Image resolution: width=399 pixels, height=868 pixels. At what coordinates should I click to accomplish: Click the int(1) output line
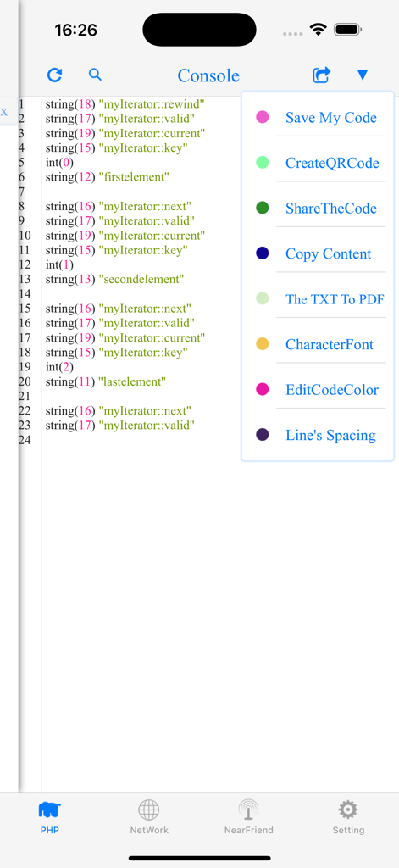pyautogui.click(x=59, y=264)
